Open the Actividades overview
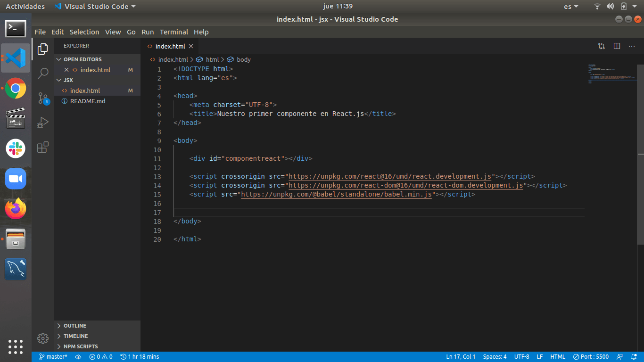Image resolution: width=644 pixels, height=362 pixels. [25, 6]
